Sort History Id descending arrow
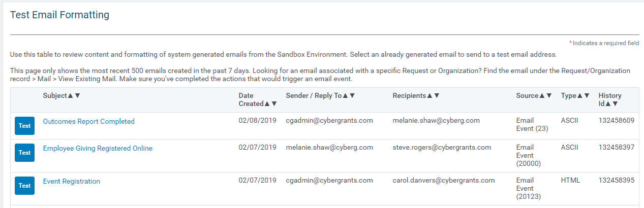 615,103
